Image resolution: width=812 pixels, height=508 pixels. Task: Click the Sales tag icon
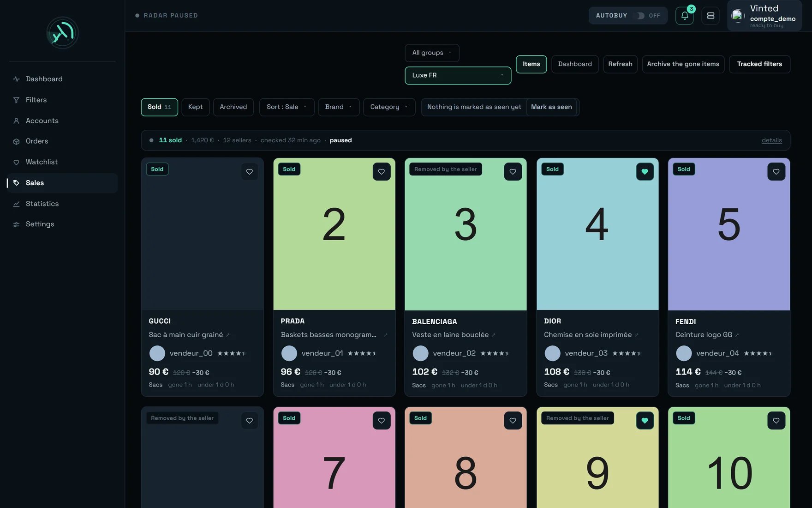coord(16,183)
